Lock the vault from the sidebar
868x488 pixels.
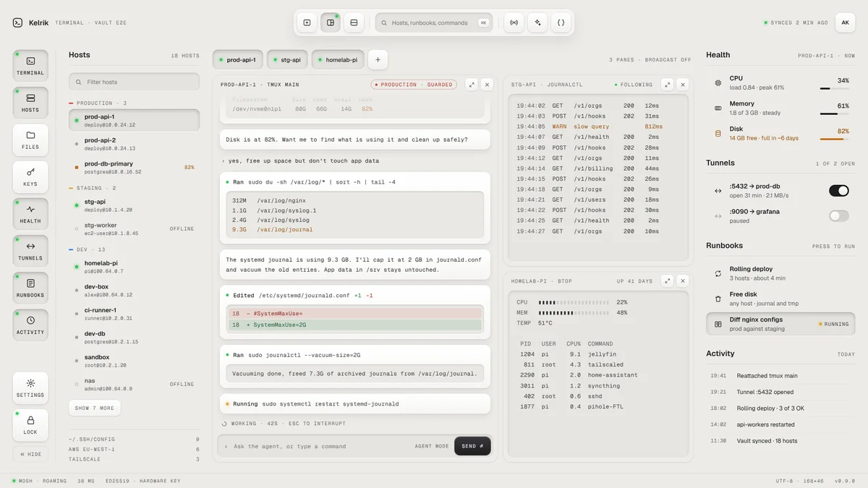point(30,425)
